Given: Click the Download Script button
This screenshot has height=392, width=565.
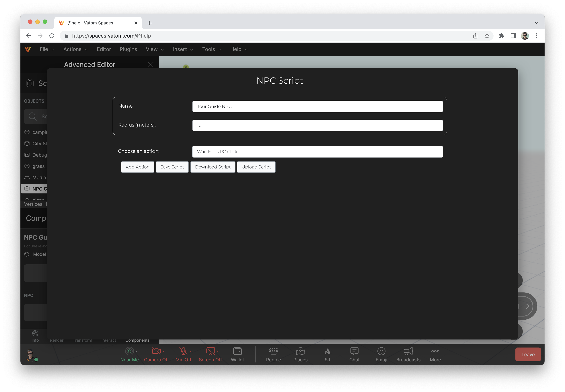Looking at the screenshot, I should click(213, 167).
